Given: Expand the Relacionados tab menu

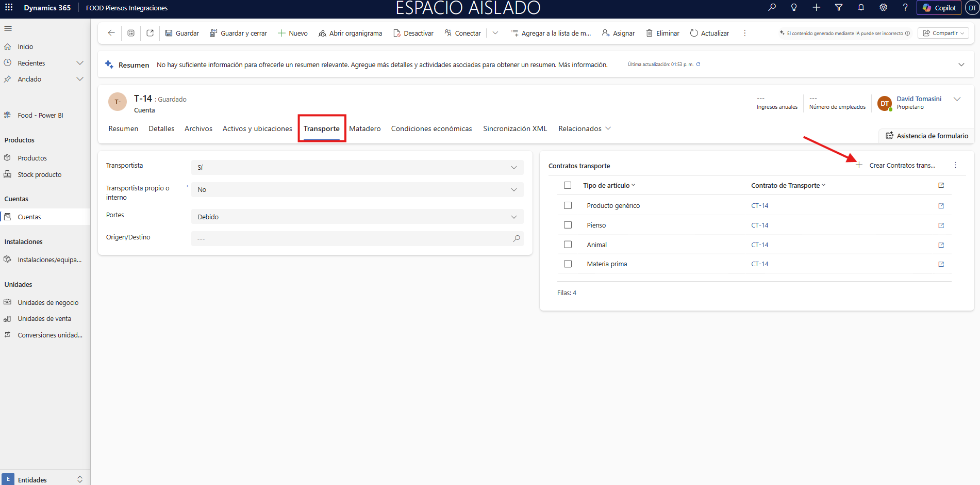Looking at the screenshot, I should click(x=585, y=128).
